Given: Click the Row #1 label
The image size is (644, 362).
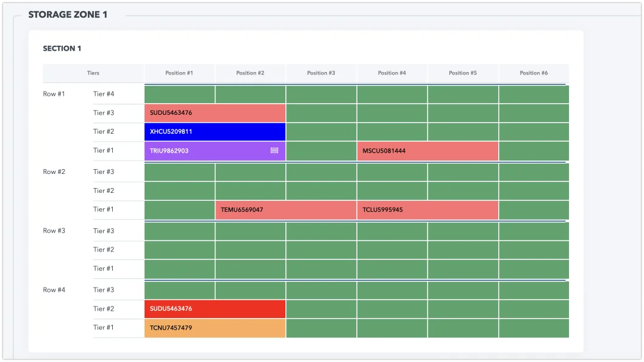Looking at the screenshot, I should [x=54, y=94].
